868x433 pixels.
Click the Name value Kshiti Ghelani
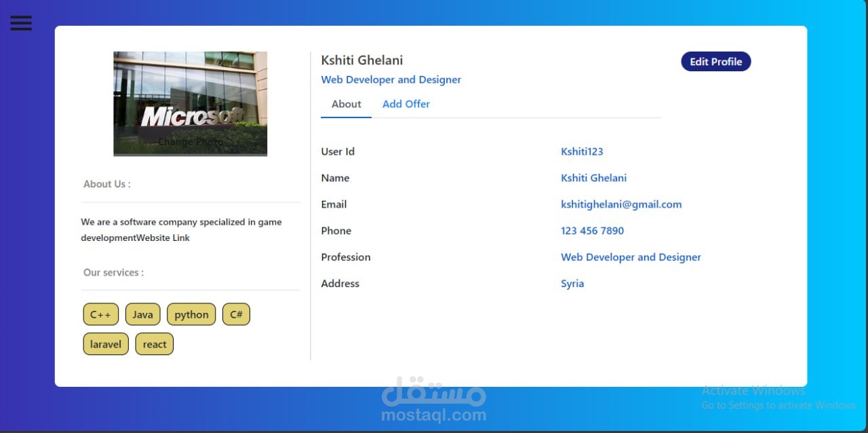pyautogui.click(x=593, y=178)
